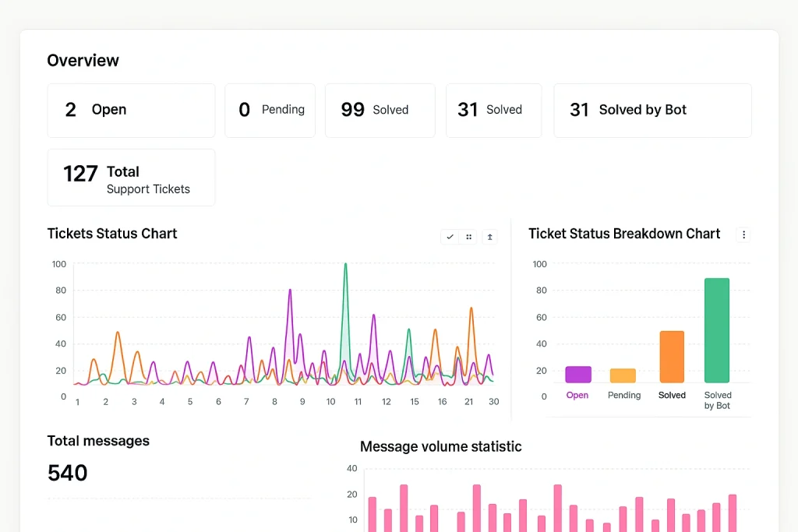798x532 pixels.
Task: Select the 0 Pending overview card
Action: click(270, 111)
